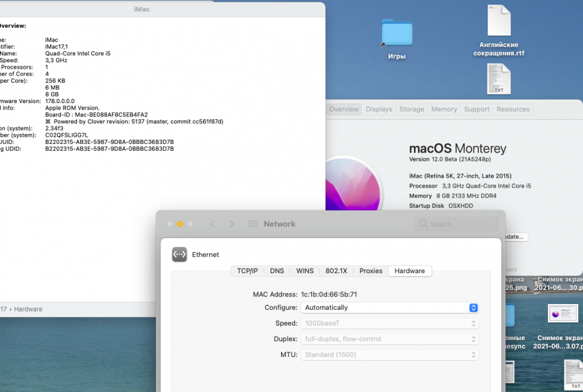Click Hardware in System Information path bar
Screen dimensions: 583x392
28,309
